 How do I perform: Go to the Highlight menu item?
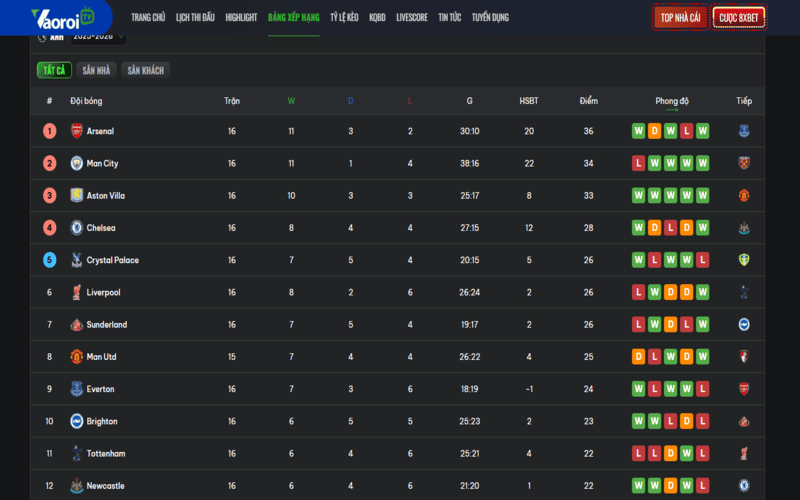[241, 18]
